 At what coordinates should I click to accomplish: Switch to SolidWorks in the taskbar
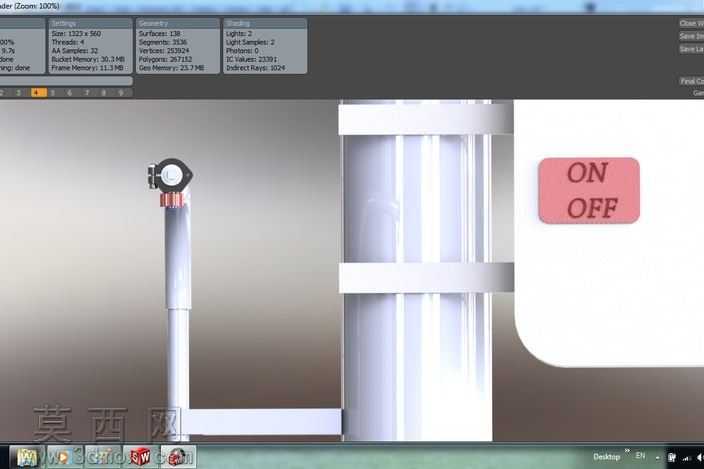(140, 457)
